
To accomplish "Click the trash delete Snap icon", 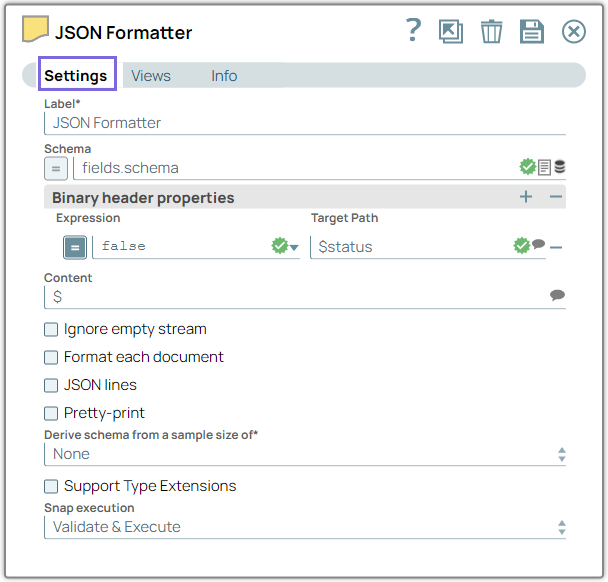I will tap(491, 31).
